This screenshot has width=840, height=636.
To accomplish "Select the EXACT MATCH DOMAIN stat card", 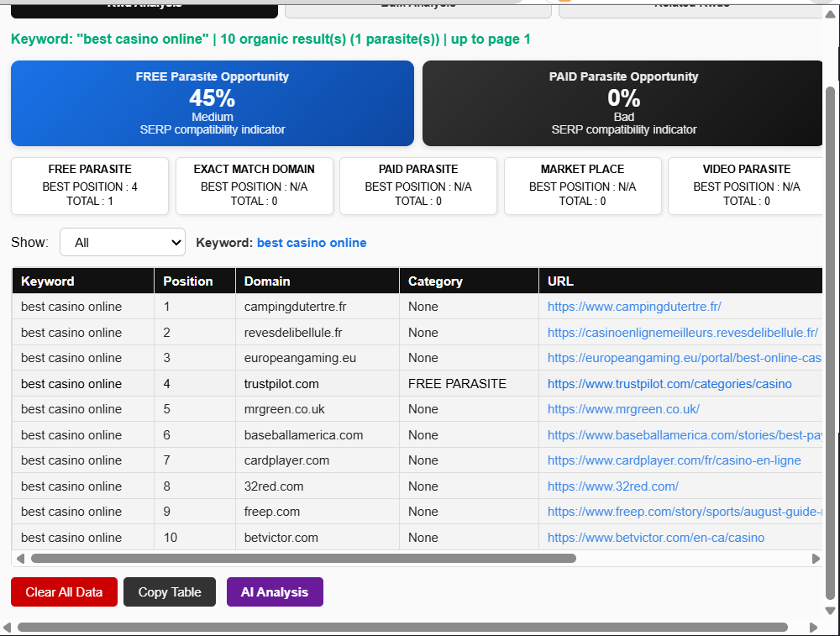I will (x=254, y=186).
